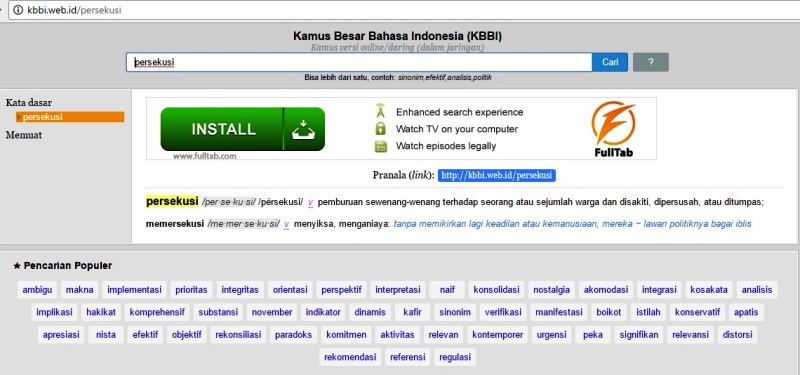The height and width of the screenshot is (375, 800).
Task: Open popular search komitmen
Action: click(x=346, y=335)
